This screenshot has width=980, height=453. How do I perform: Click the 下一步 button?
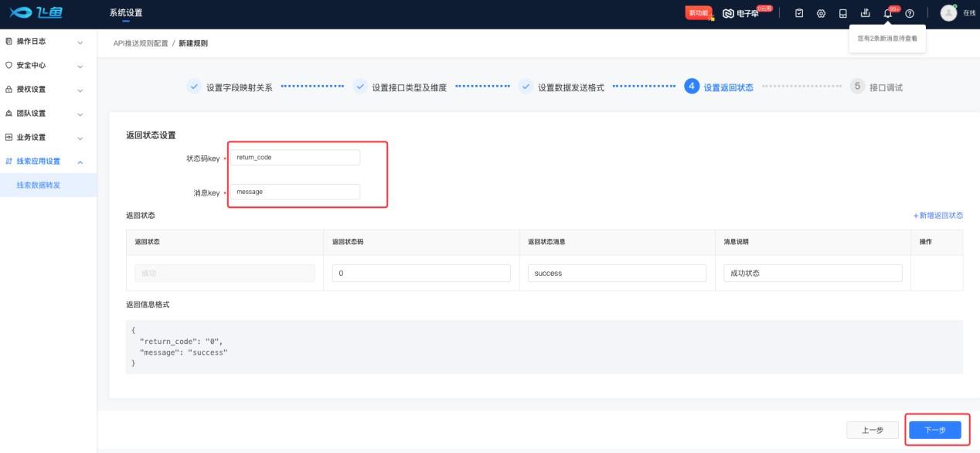click(934, 431)
